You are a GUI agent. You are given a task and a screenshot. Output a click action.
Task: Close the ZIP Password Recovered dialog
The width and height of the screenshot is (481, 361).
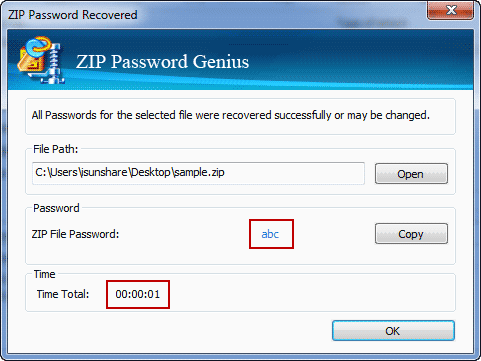click(450, 10)
